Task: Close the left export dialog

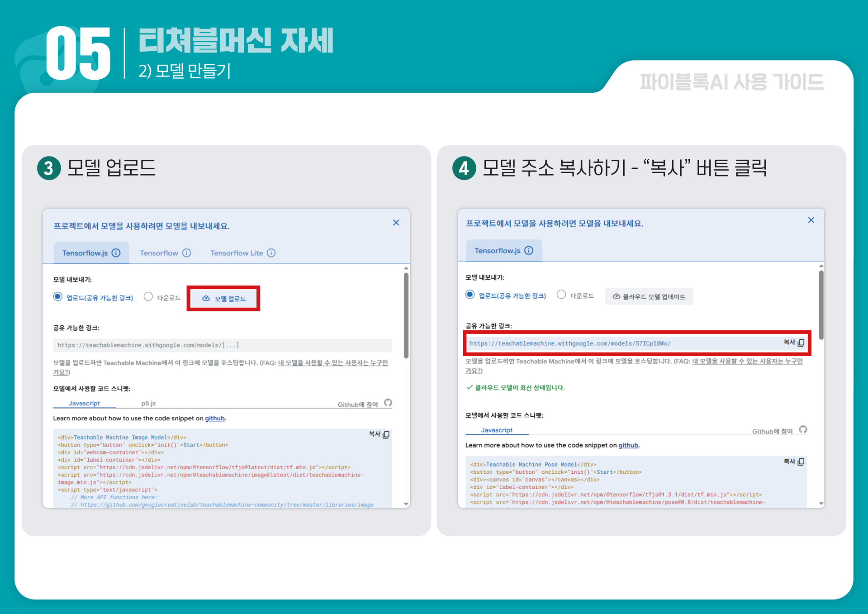Action: coord(396,223)
